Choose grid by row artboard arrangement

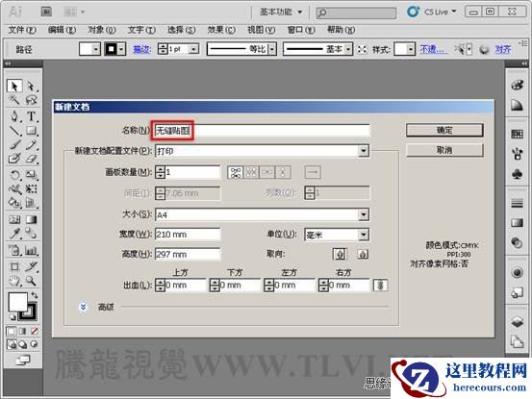pos(236,172)
